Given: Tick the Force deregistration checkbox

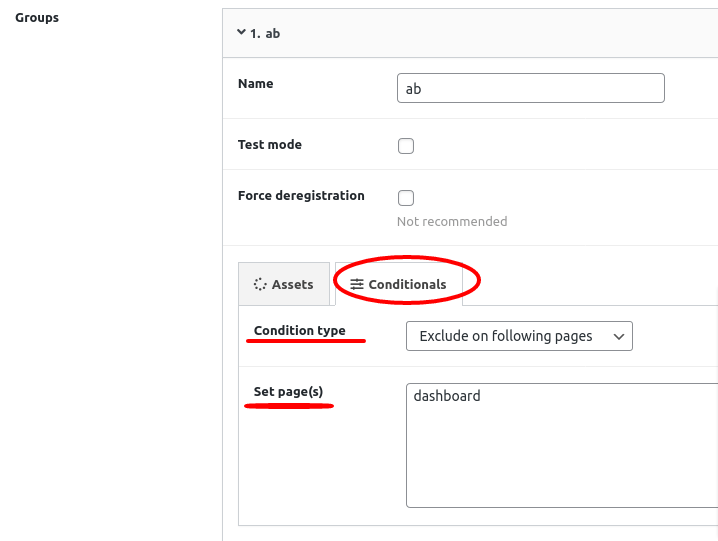Looking at the screenshot, I should [406, 198].
